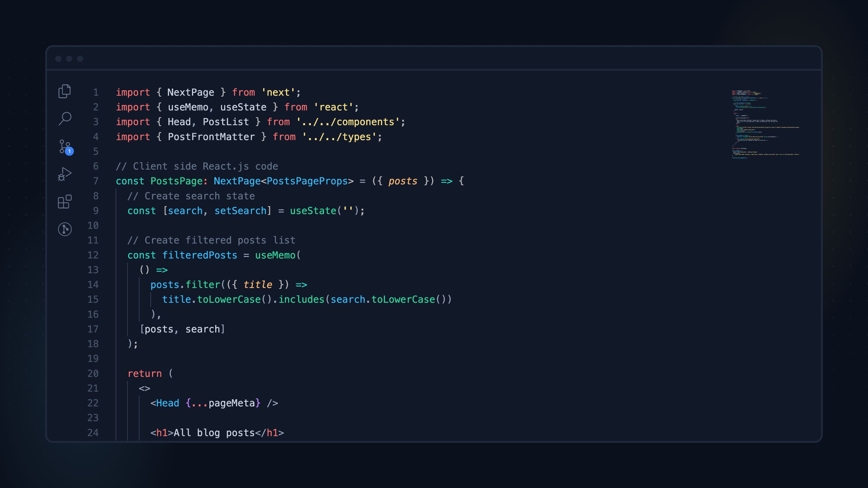The width and height of the screenshot is (868, 488).
Task: Open the circular Git graph icon
Action: (65, 229)
